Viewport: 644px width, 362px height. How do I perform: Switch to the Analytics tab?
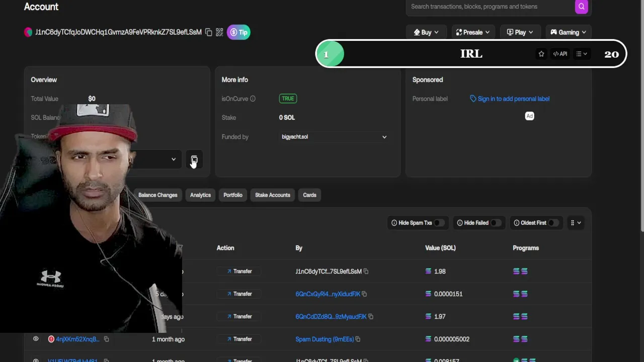200,195
